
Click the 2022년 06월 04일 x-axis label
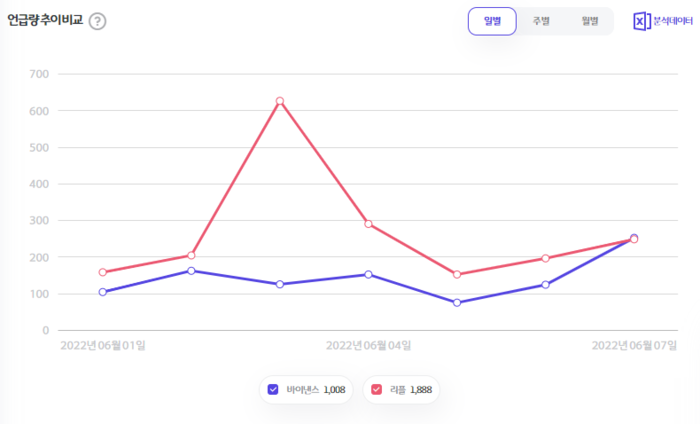(x=368, y=345)
